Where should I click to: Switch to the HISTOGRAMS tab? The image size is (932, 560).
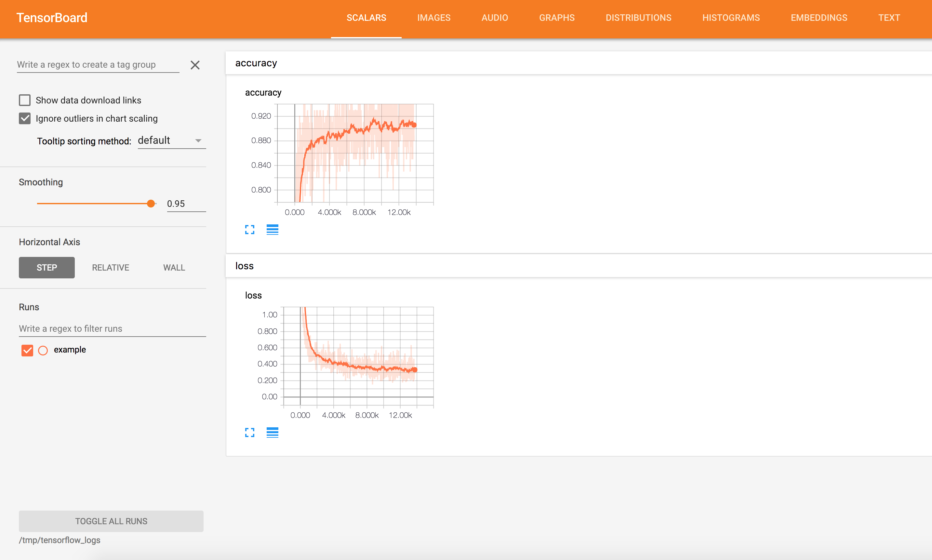tap(730, 18)
